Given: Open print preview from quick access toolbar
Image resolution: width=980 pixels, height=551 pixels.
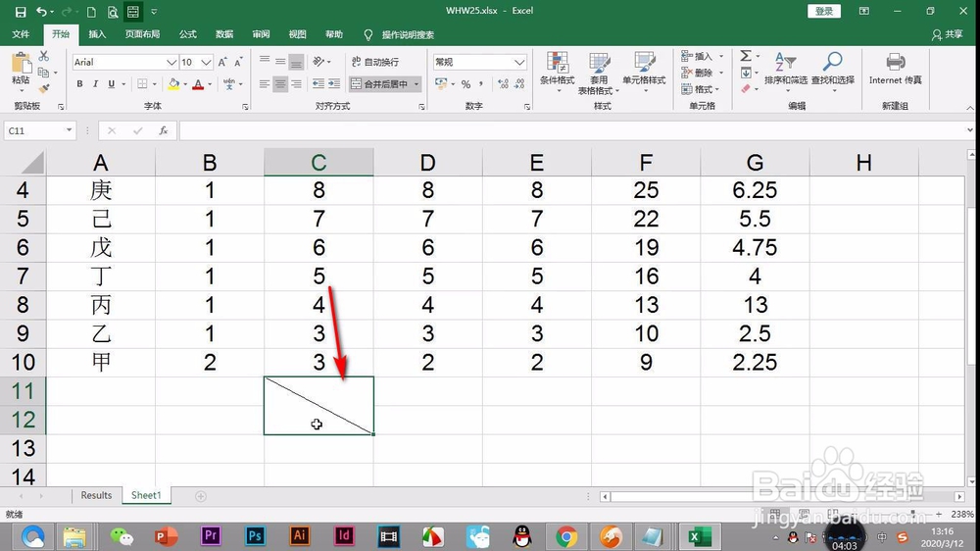Looking at the screenshot, I should point(113,11).
